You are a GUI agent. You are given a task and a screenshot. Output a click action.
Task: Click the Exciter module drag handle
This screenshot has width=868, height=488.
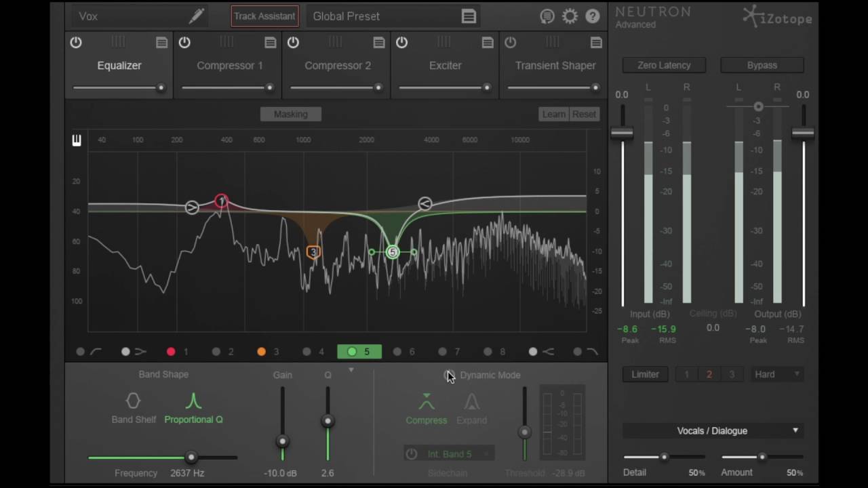pos(444,42)
